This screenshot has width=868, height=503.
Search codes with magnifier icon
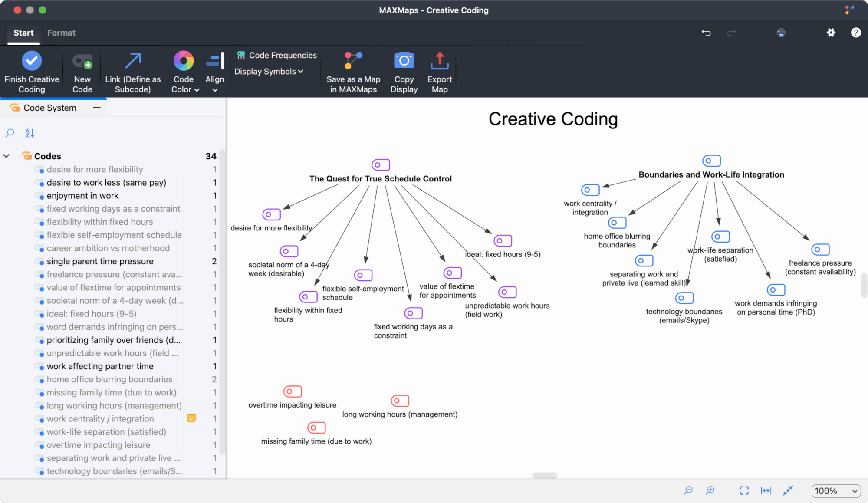point(10,133)
